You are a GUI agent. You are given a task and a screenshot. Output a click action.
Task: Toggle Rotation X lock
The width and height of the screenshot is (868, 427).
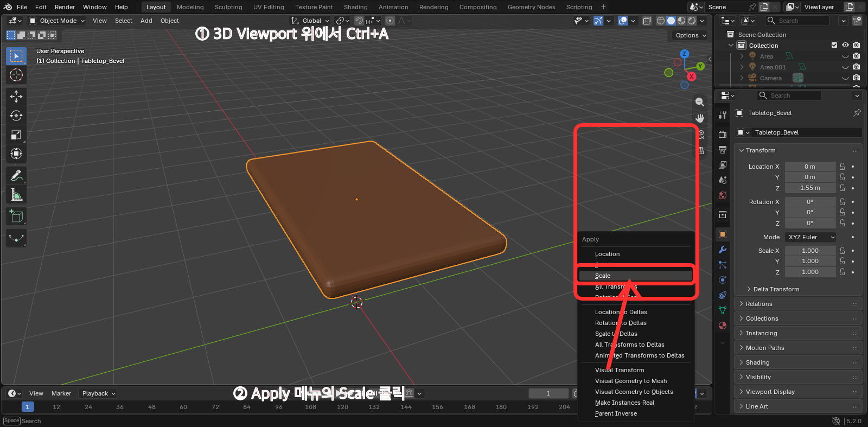click(843, 202)
